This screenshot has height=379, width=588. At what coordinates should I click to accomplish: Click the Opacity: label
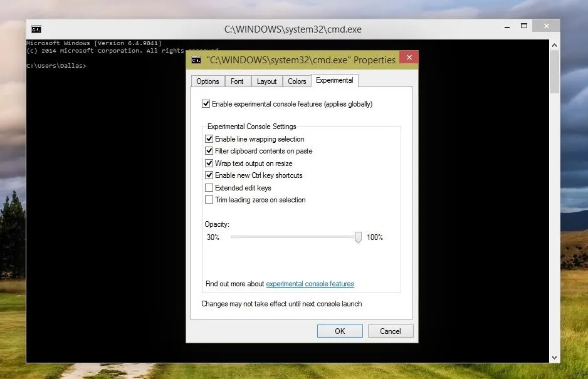tap(217, 224)
